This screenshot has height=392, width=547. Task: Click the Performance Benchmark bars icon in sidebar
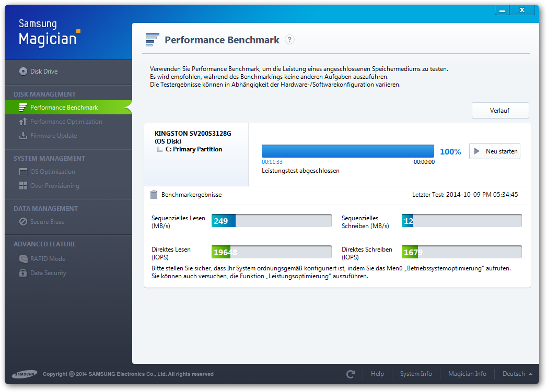(x=23, y=108)
